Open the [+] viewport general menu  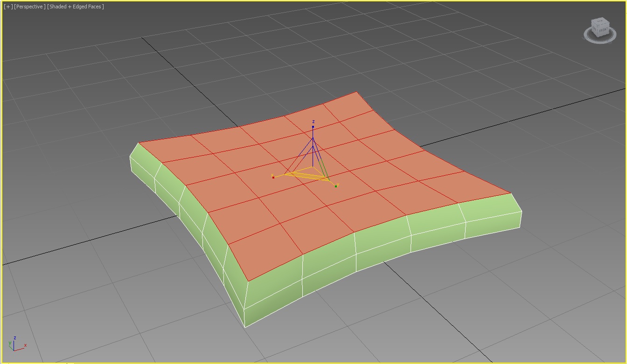pos(8,7)
